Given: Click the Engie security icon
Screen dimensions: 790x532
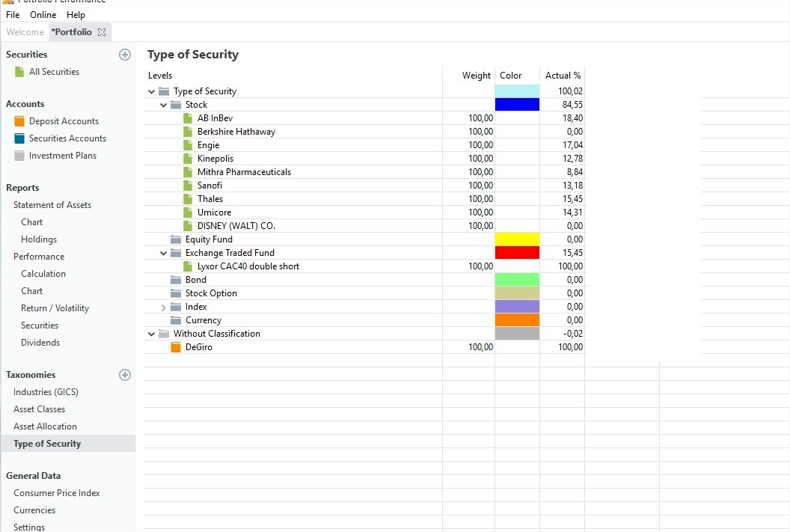Looking at the screenshot, I should point(188,145).
